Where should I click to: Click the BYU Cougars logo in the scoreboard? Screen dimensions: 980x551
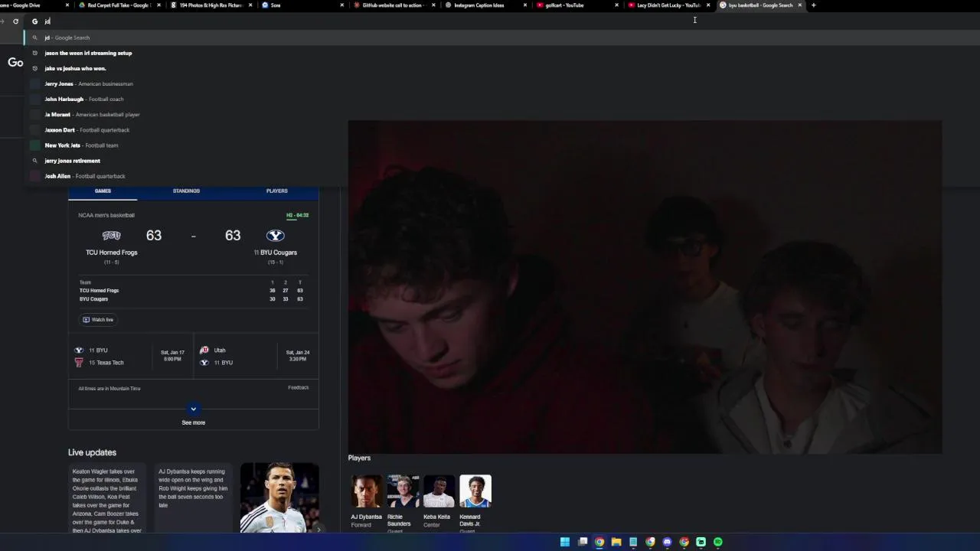pyautogui.click(x=275, y=236)
